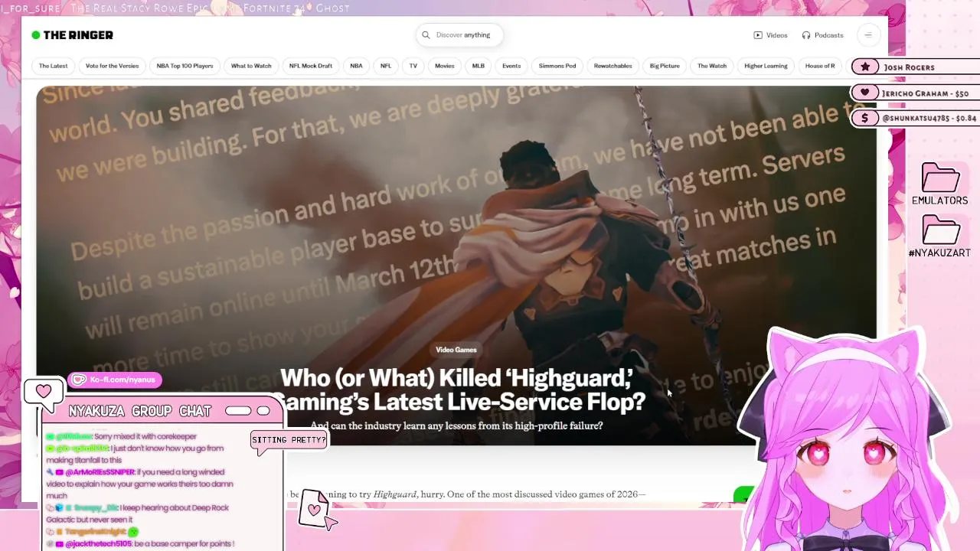Select the Events nav pill

(x=511, y=66)
